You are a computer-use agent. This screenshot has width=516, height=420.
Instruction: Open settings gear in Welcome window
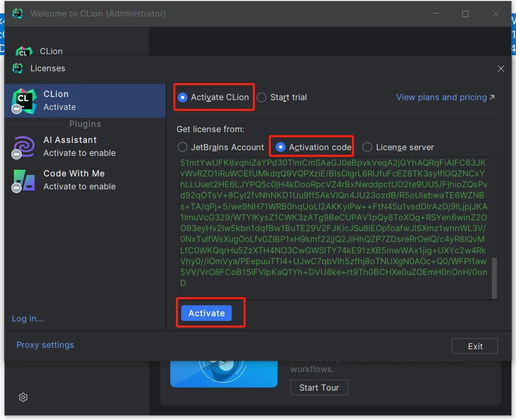[x=23, y=397]
